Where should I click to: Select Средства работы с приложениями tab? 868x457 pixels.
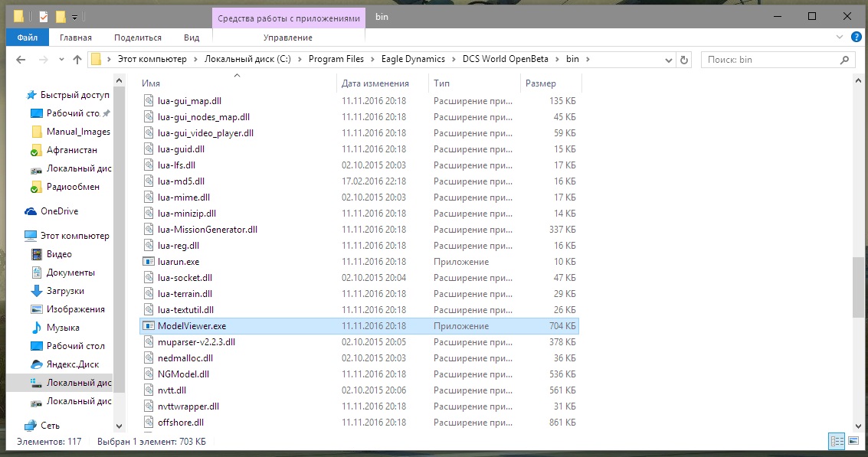pos(288,18)
